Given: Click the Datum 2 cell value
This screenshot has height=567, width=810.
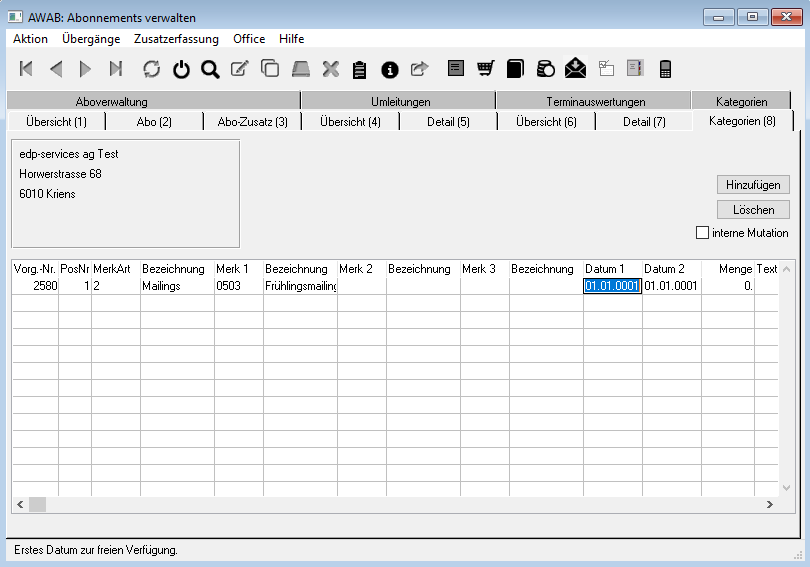Looking at the screenshot, I should click(x=671, y=286).
